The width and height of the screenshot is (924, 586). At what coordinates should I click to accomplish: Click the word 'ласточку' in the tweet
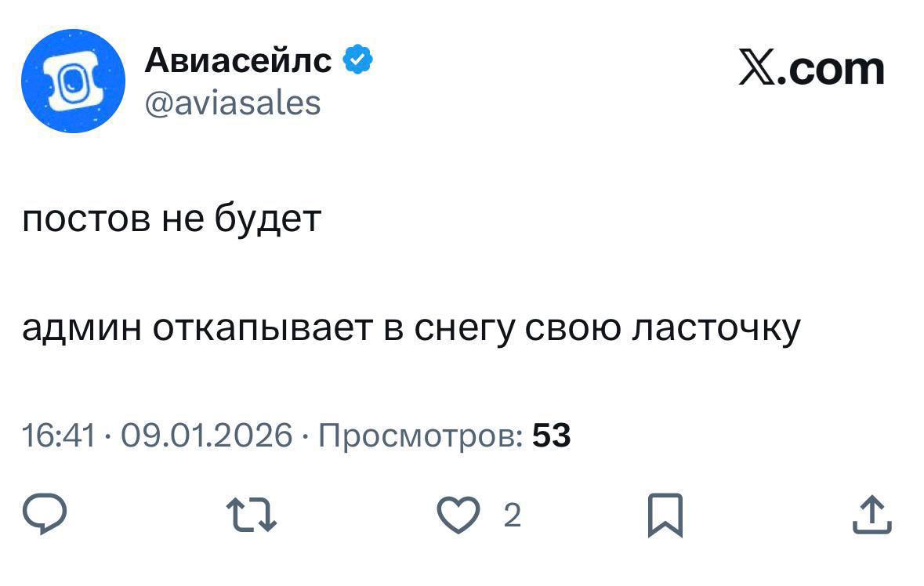(716, 329)
